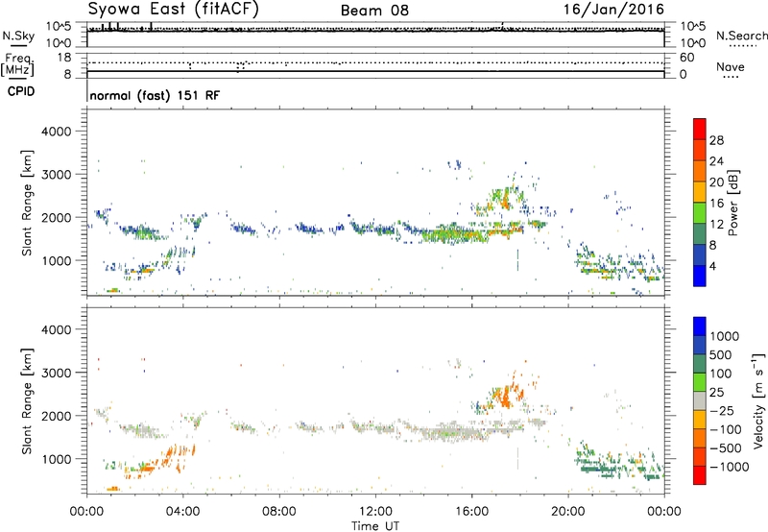Click the "16:00" time tick label
This screenshot has width=768, height=532.
pos(471,512)
